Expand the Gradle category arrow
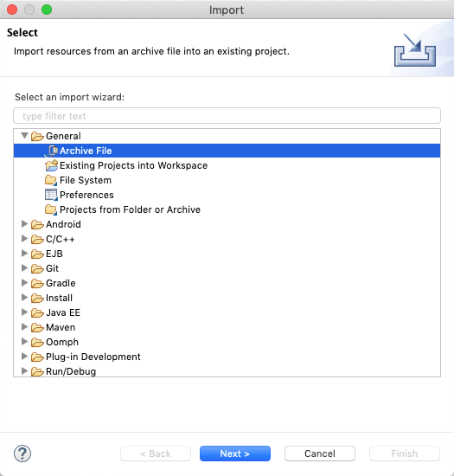This screenshot has width=454, height=476. point(24,283)
